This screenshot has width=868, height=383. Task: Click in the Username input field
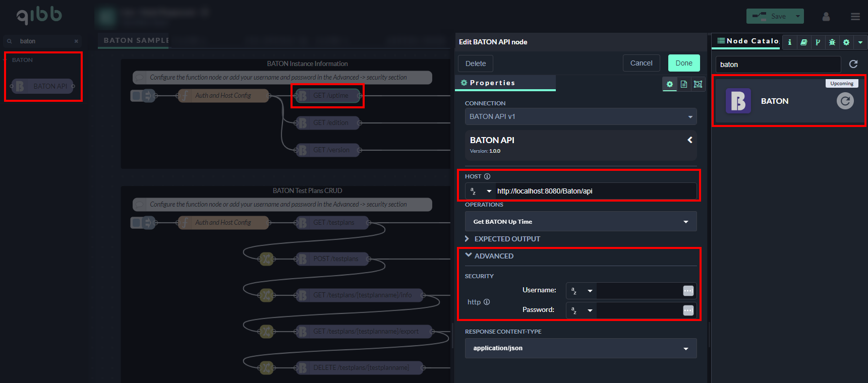click(x=639, y=291)
